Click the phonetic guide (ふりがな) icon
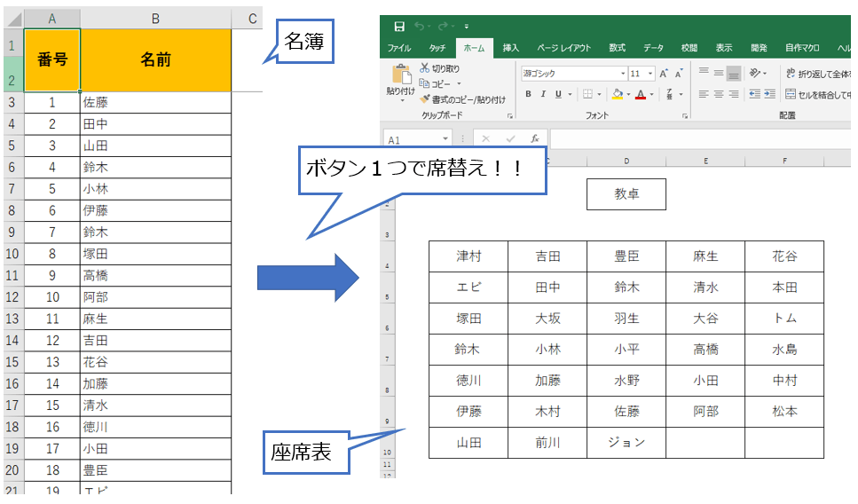Viewport: 858px width, 504px height. click(x=670, y=94)
